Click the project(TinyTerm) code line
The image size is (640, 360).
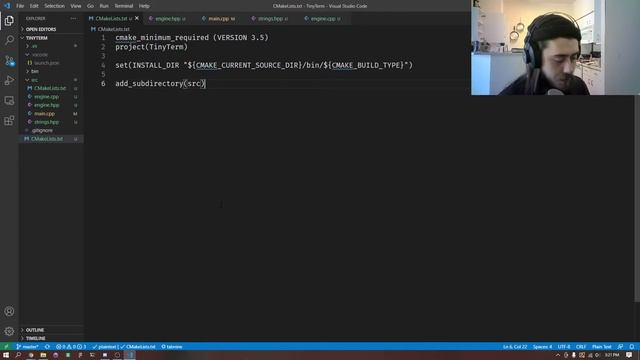coord(151,47)
